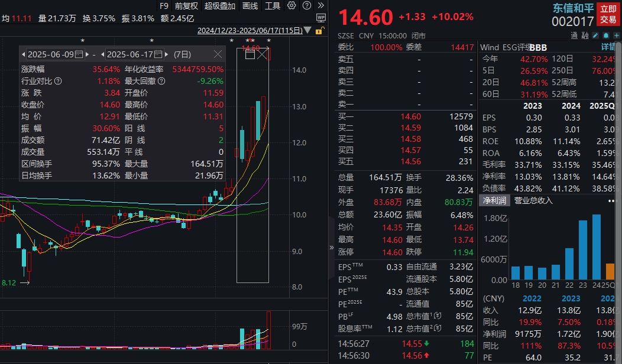The height and width of the screenshot is (364, 622).
Task: Click the stock code 002017
Action: (572, 21)
